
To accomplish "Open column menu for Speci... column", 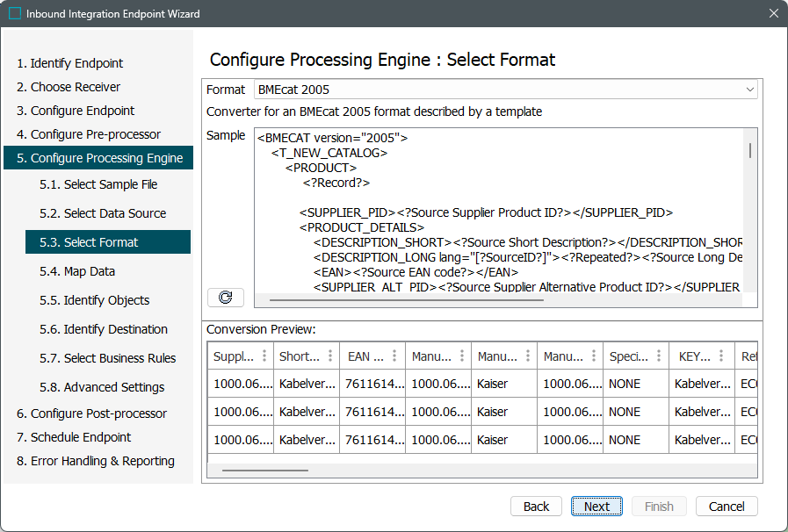I will tap(660, 356).
